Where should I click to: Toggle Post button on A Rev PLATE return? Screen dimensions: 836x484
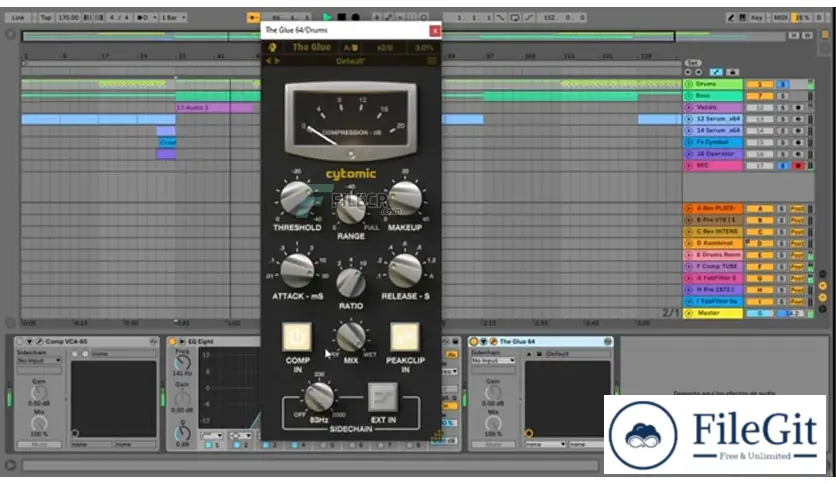pyautogui.click(x=797, y=208)
